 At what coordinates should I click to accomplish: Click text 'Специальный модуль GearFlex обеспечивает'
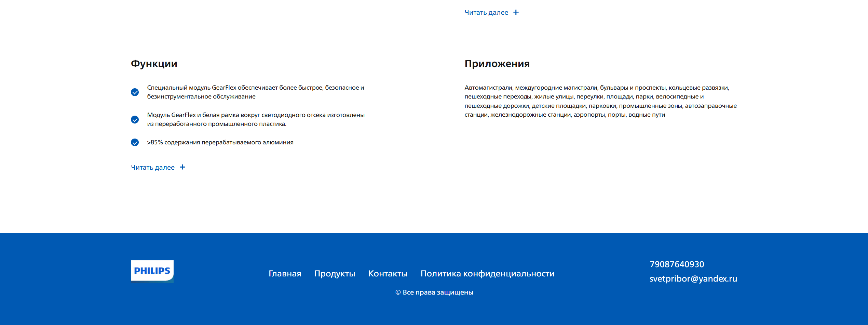[256, 92]
